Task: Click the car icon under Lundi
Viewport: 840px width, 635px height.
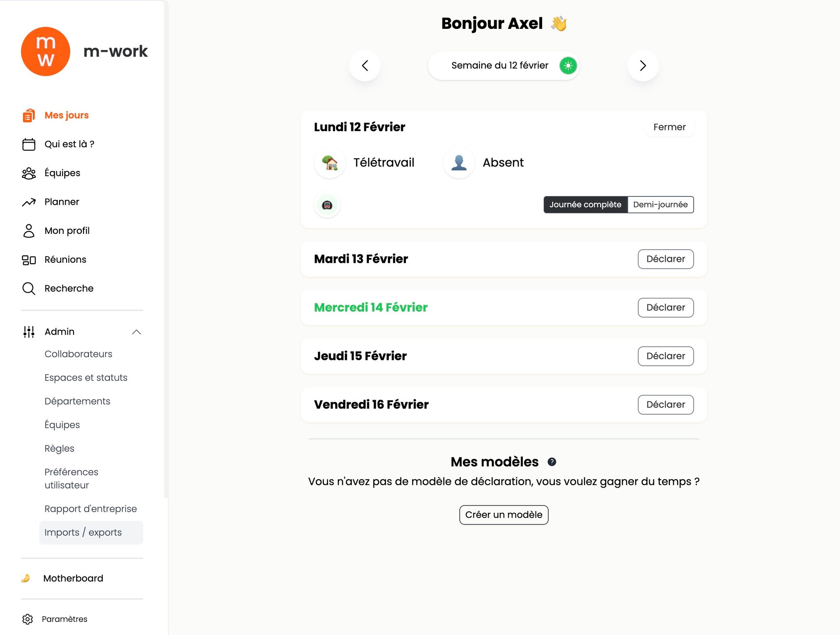Action: click(327, 205)
